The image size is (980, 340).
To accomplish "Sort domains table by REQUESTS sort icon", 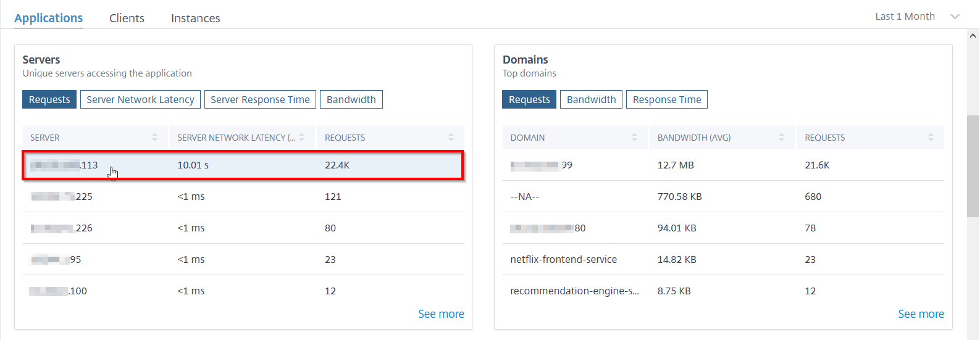I will (x=931, y=137).
